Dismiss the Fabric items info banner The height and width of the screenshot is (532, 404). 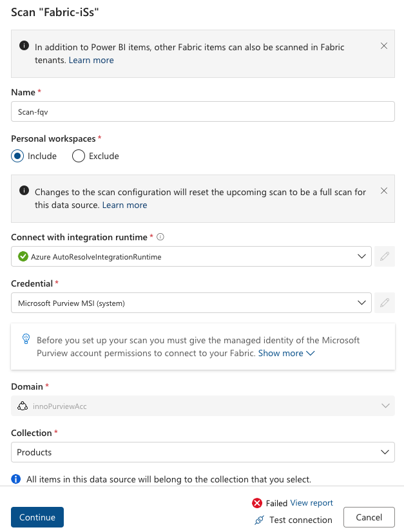click(x=384, y=46)
